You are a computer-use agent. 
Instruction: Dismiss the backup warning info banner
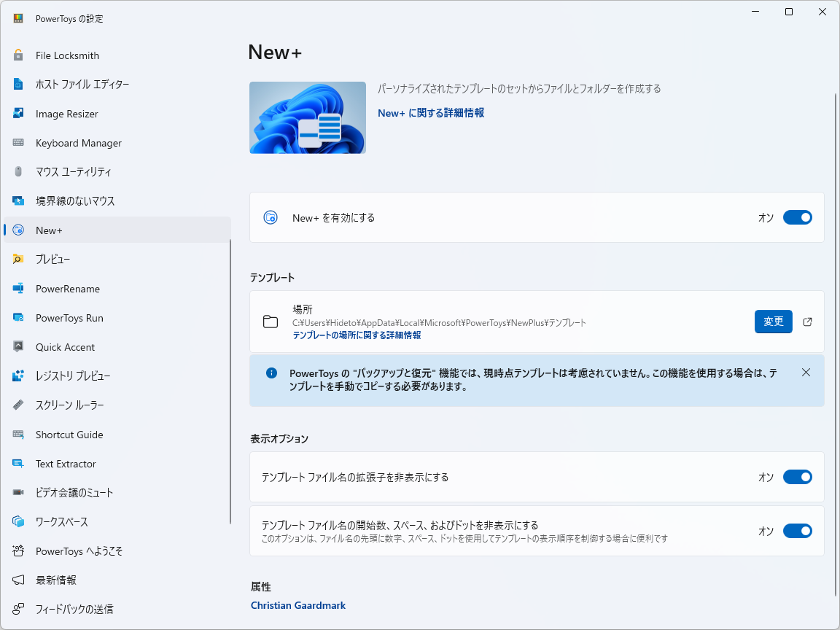[x=806, y=372]
